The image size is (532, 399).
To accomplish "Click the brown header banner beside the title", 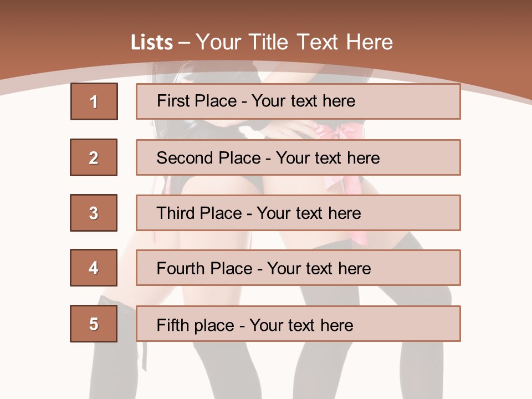I will point(458,37).
